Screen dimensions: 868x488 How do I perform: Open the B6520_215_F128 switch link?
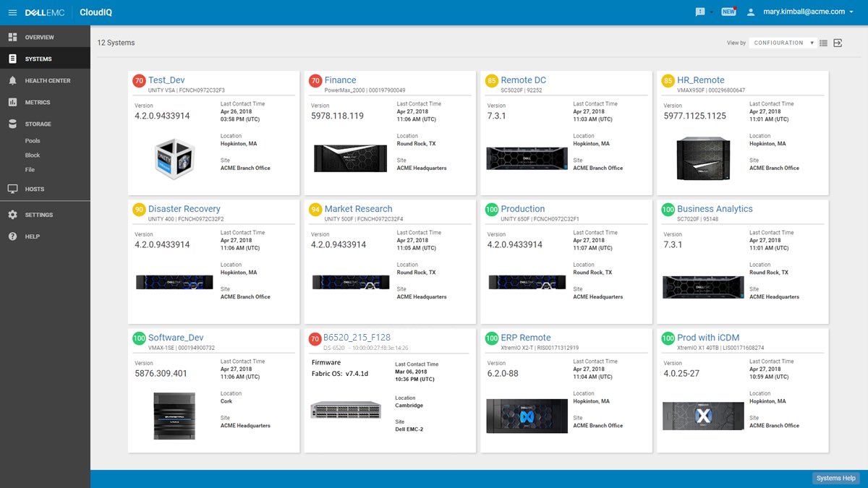[357, 338]
